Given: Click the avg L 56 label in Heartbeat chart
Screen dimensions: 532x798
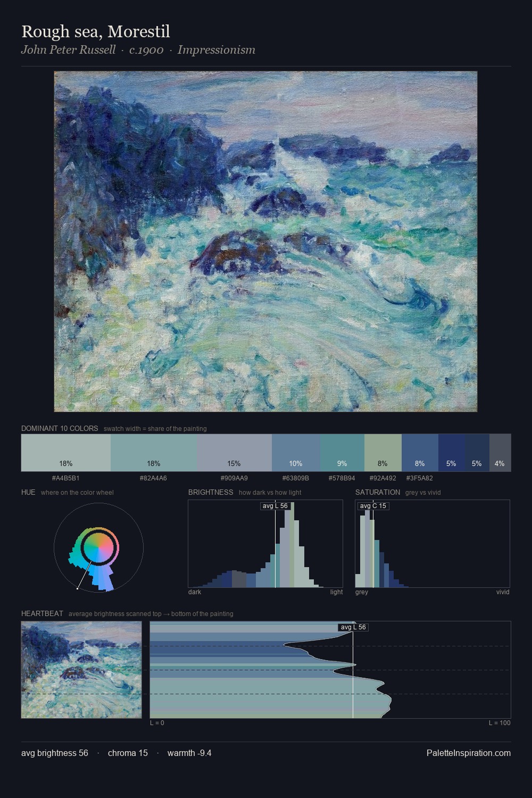Looking at the screenshot, I should (353, 627).
